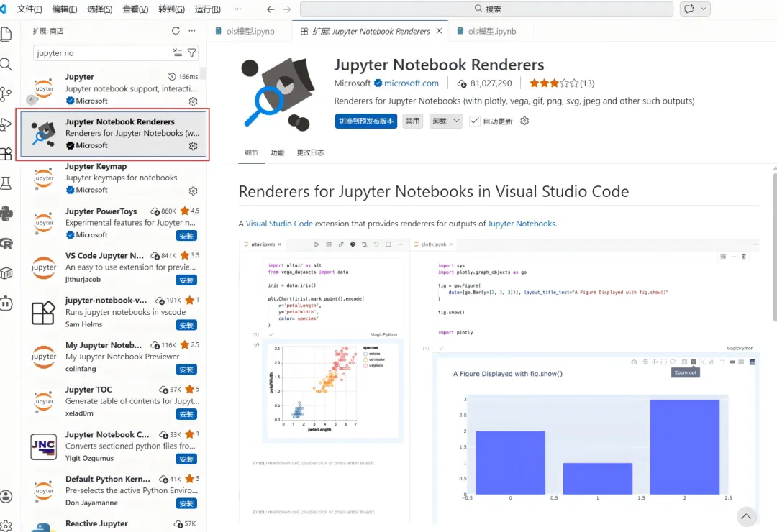Open the View menu

[x=135, y=9]
